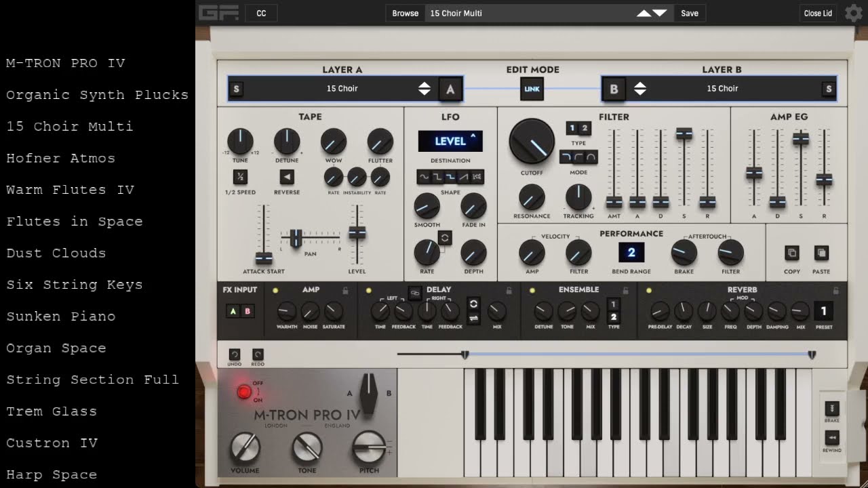Solo Layer A with S button
Image resolution: width=868 pixels, height=488 pixels.
click(236, 89)
